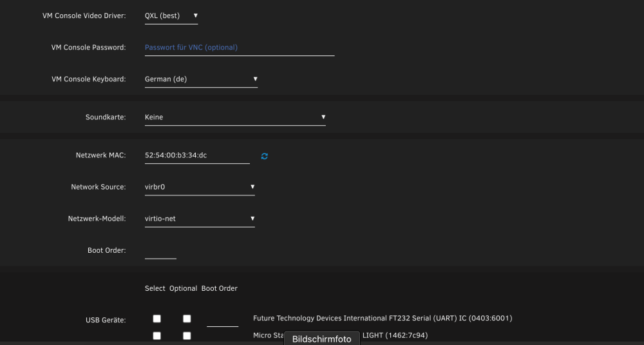The image size is (644, 345).
Task: Tick Optional checkbox for Micro Star device
Action: (187, 335)
